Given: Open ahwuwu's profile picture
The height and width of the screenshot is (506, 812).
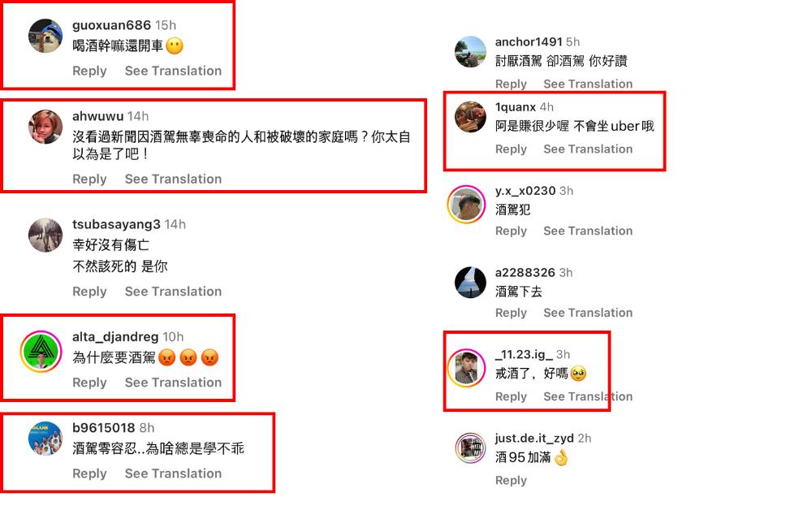Looking at the screenshot, I should 45,127.
